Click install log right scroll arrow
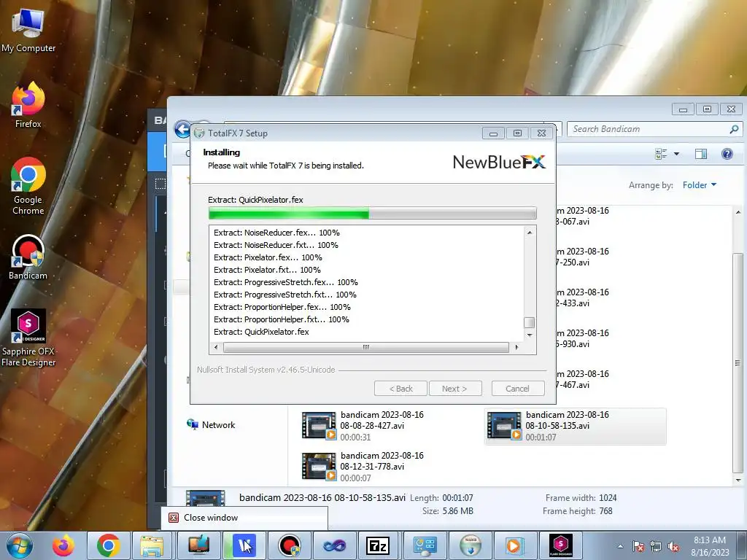747x560 pixels. point(516,347)
